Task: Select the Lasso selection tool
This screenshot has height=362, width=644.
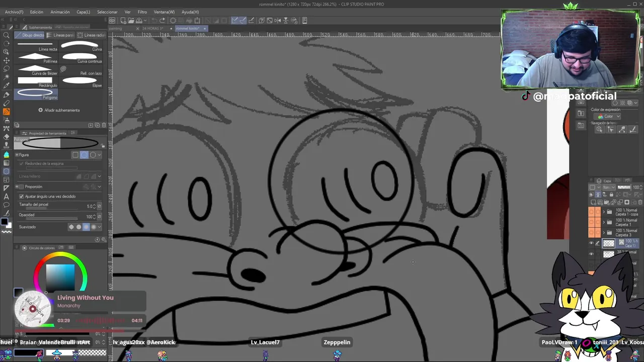Action: click(7, 69)
